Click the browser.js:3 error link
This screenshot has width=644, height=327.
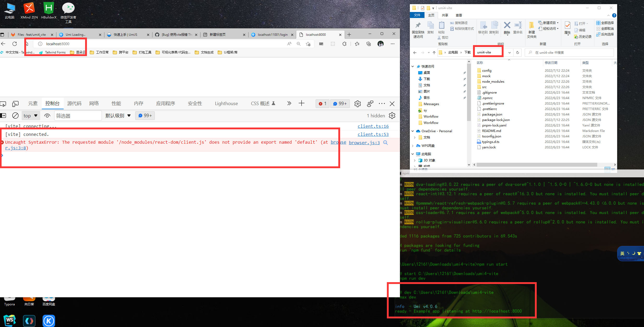point(364,142)
